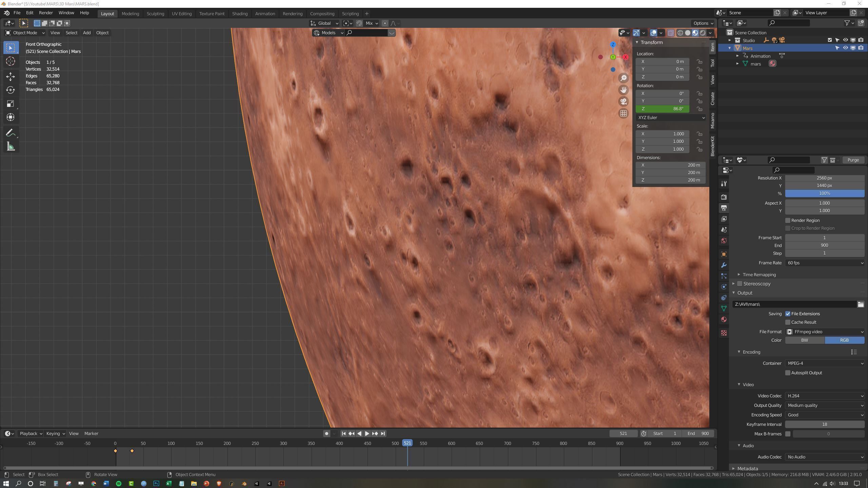This screenshot has width=868, height=488.
Task: Uncheck the File Extensions checkbox
Action: [788, 314]
